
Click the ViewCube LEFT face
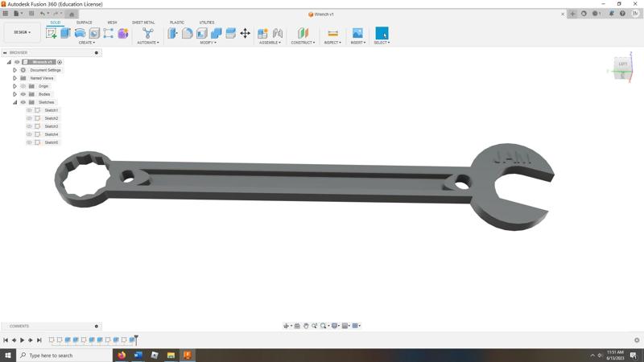point(622,65)
